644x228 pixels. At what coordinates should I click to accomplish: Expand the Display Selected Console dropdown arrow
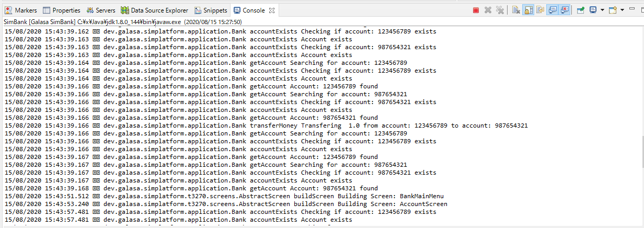click(x=602, y=10)
